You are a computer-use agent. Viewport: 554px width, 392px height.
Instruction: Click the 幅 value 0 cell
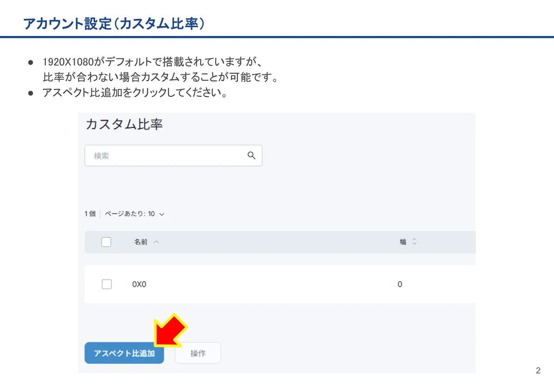click(x=400, y=284)
